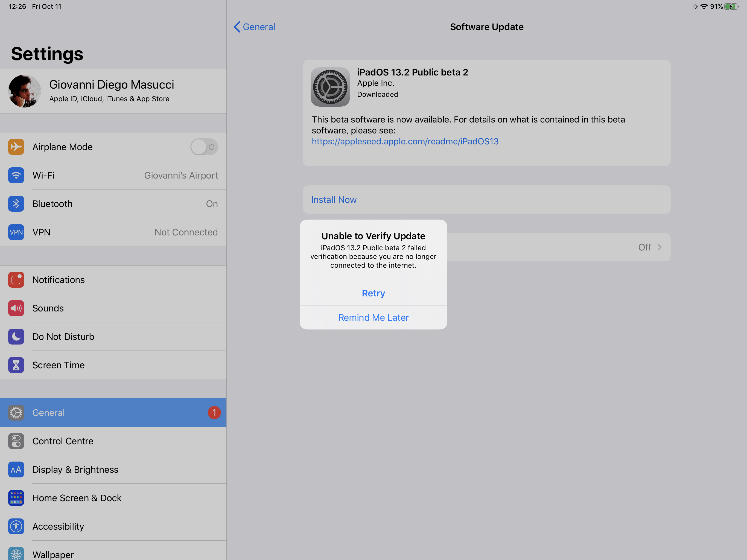The image size is (747, 560).
Task: Tap the Wi-Fi status bar icon
Action: 704,6
